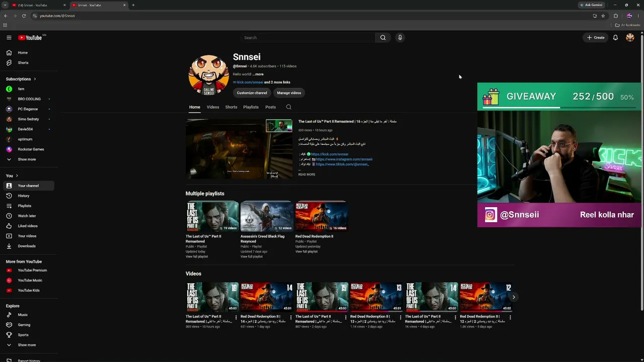Start voice search with the microphone icon
This screenshot has height=362, width=644.
tap(400, 38)
